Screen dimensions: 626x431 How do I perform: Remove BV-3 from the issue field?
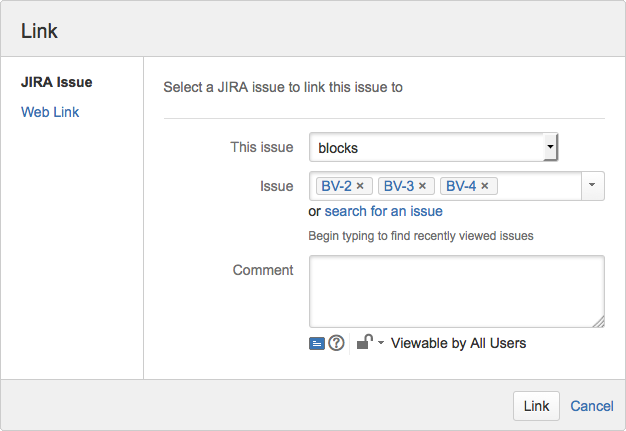422,186
